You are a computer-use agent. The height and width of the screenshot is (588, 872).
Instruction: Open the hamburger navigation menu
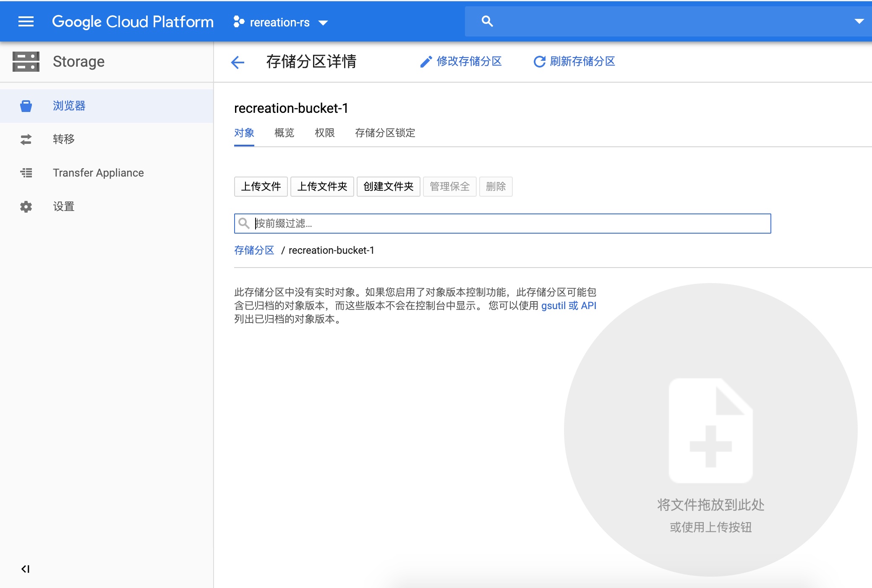[x=26, y=21]
